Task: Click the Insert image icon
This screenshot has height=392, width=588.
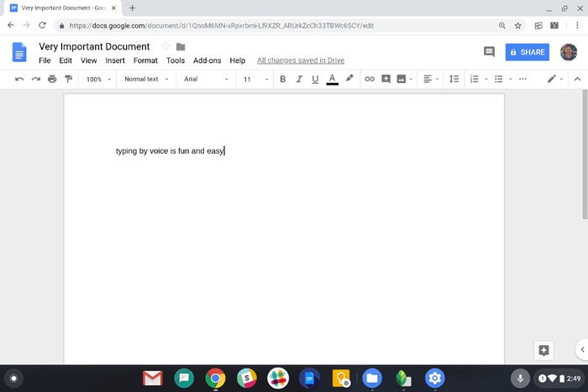Action: point(402,79)
